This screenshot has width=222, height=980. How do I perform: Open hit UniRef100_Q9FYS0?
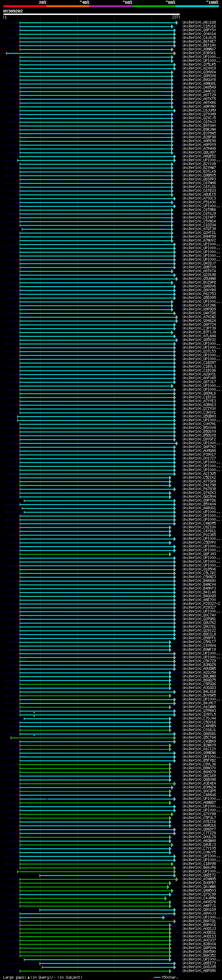coord(199,30)
